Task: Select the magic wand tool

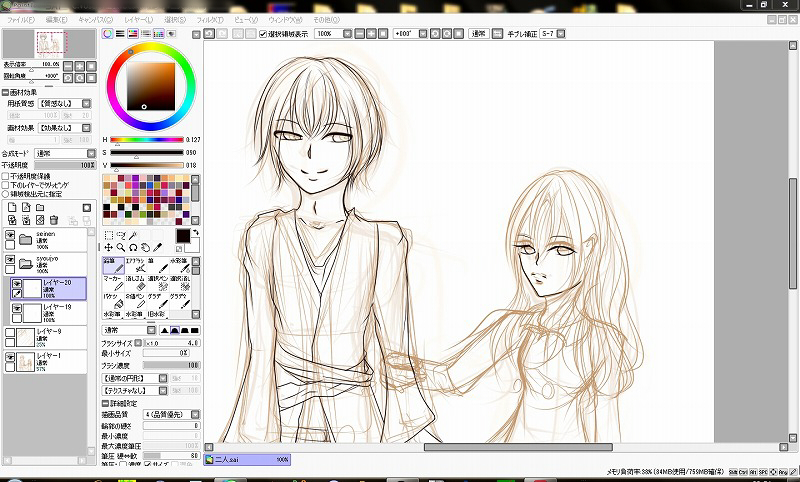Action: [133, 235]
